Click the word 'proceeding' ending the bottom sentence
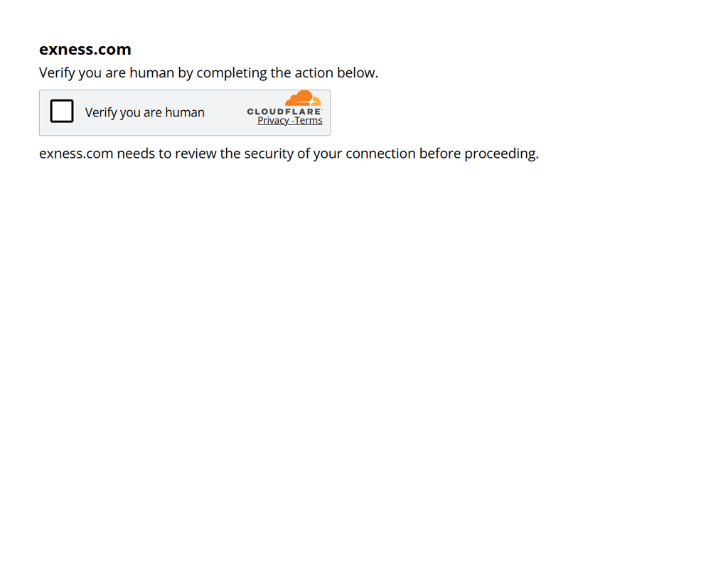The width and height of the screenshot is (728, 582). coord(500,154)
